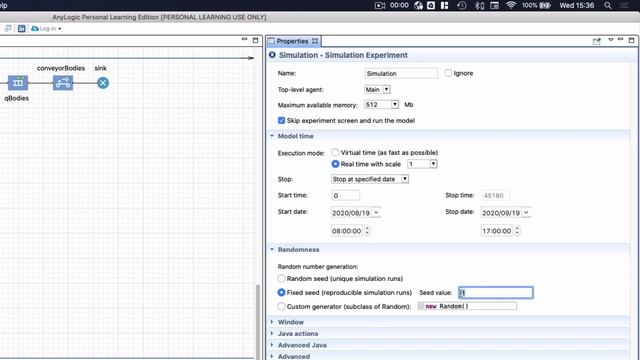Click the start clock time 08:00:00 stepper
640x360 pixels.
367,231
